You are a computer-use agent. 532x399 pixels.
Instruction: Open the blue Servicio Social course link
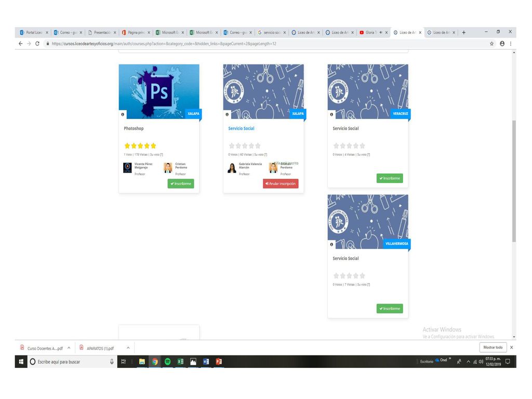241,129
